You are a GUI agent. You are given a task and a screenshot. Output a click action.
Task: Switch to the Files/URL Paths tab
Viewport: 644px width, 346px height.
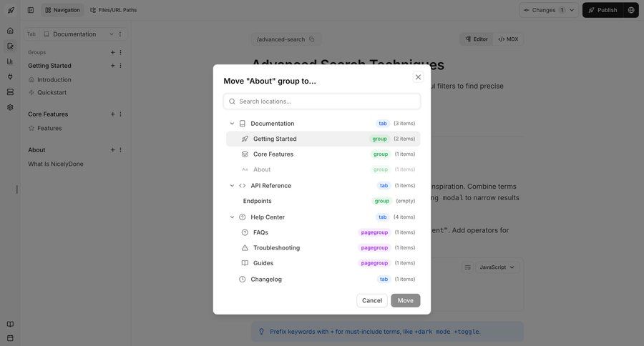pyautogui.click(x=113, y=10)
